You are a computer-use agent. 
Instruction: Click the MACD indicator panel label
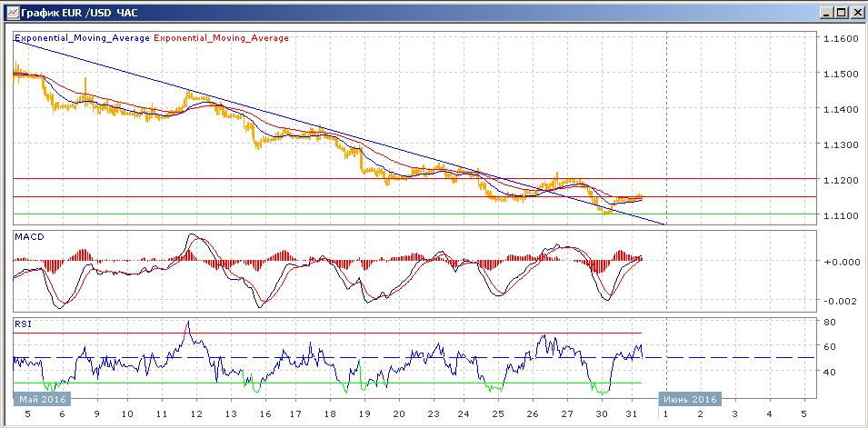[27, 237]
